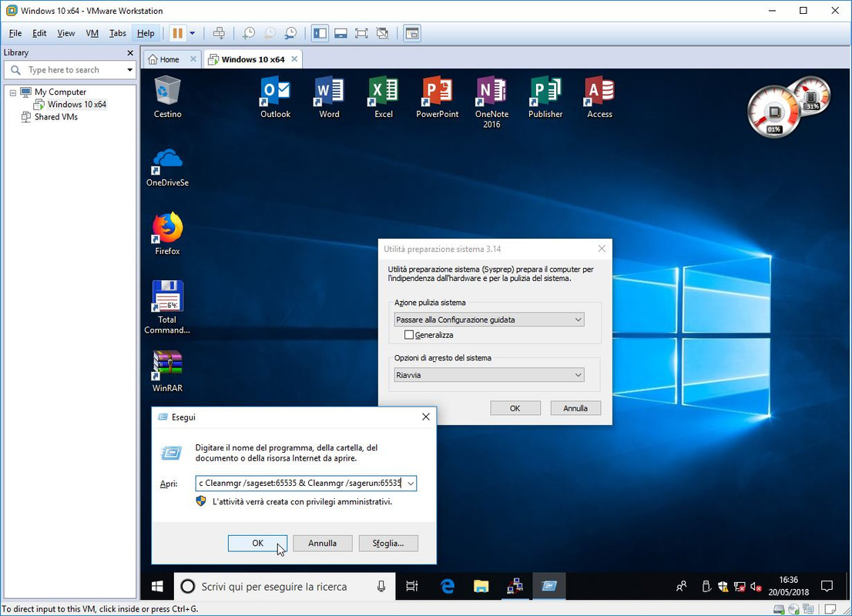Select the WinRAR desktop shortcut
Screen dimensions: 852x616
coord(167,371)
